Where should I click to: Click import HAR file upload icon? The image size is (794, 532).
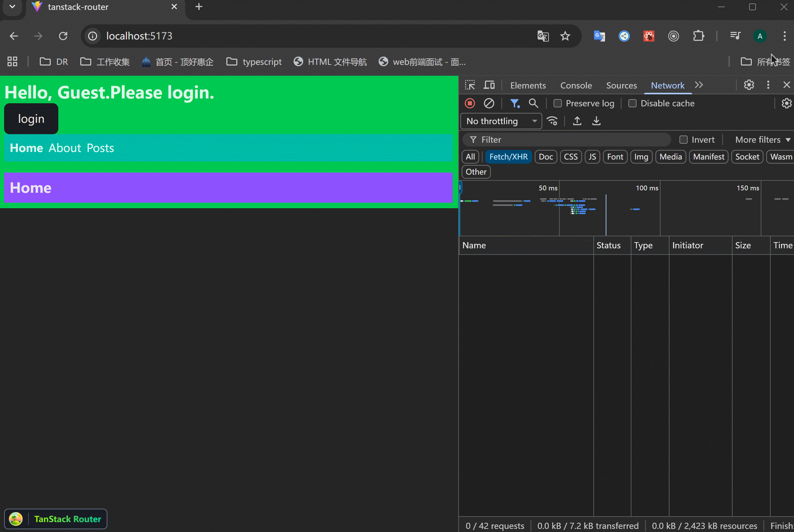coord(577,121)
